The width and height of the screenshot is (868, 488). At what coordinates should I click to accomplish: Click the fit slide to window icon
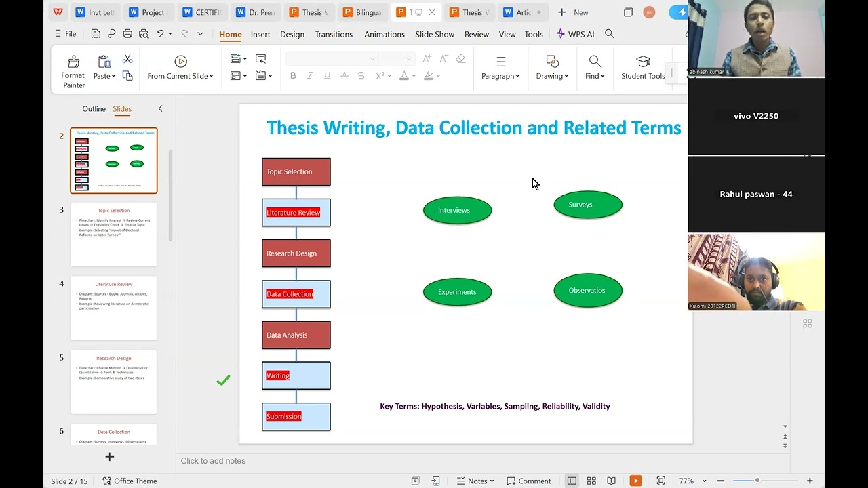pos(661,481)
